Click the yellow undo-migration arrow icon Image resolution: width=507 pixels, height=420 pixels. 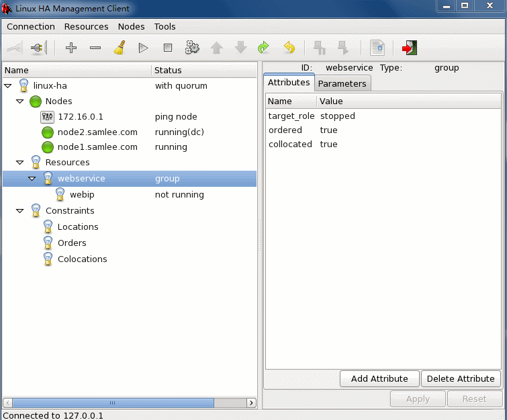tap(289, 48)
